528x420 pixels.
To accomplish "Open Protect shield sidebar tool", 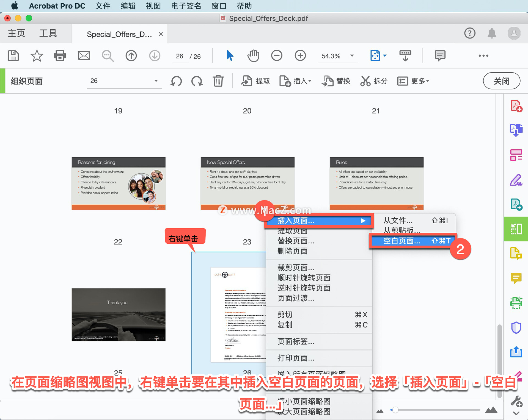I will click(516, 327).
